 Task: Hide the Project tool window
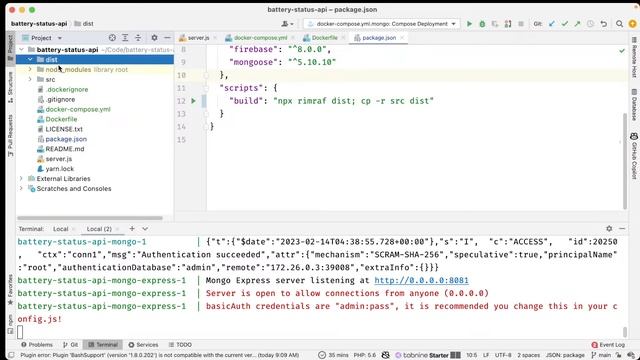tap(167, 38)
